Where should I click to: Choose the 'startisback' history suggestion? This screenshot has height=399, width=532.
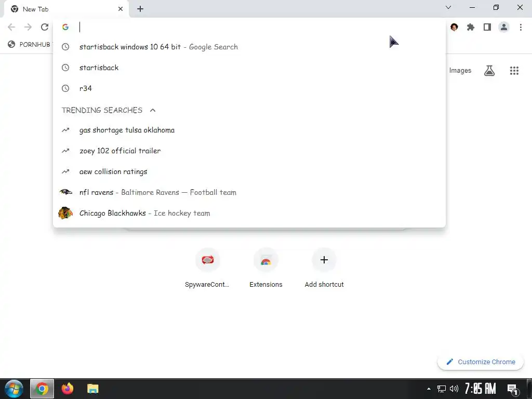click(249, 68)
